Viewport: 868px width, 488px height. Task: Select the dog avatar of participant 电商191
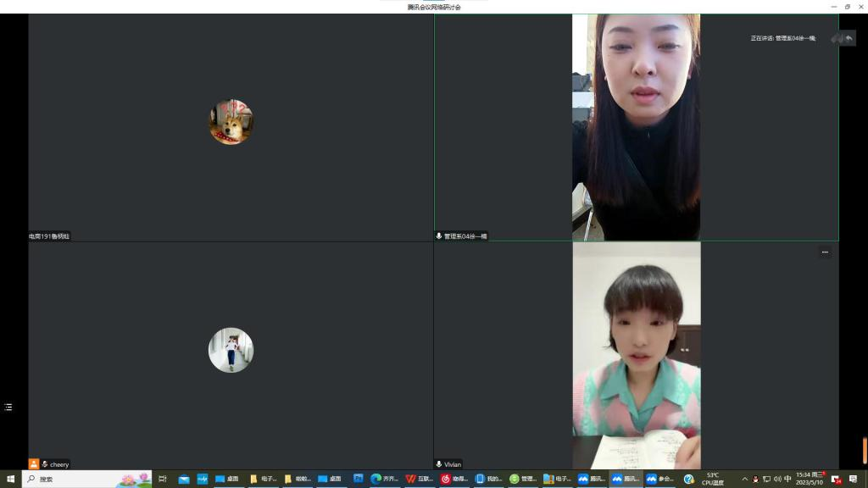[231, 122]
